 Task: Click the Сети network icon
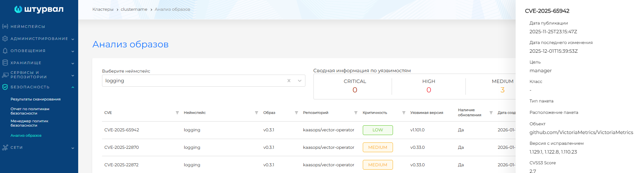5,147
